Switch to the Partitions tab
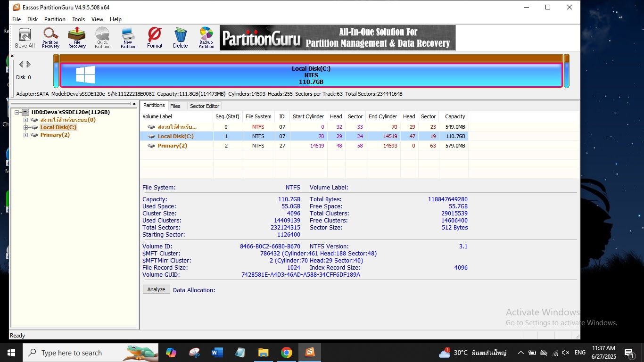This screenshot has height=362, width=644. click(x=154, y=106)
